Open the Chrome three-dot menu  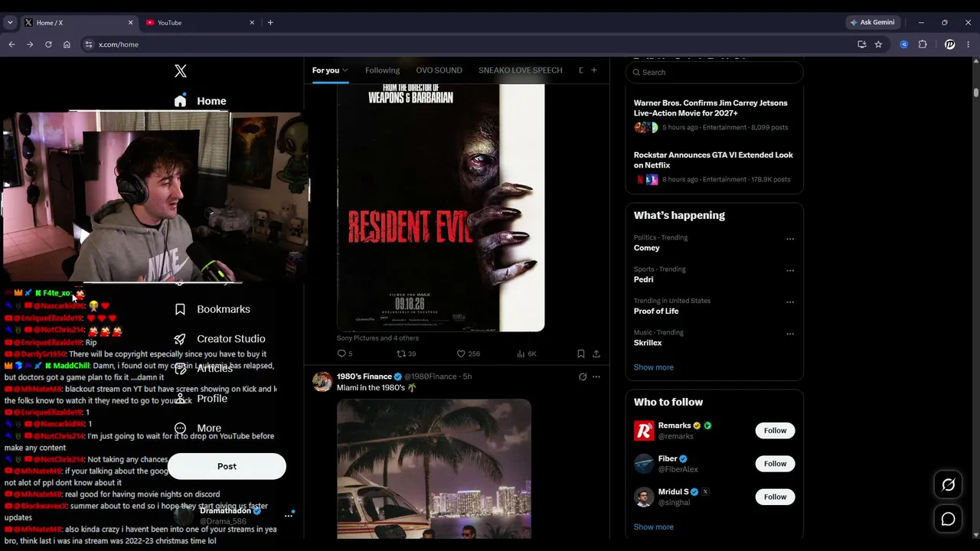(969, 44)
